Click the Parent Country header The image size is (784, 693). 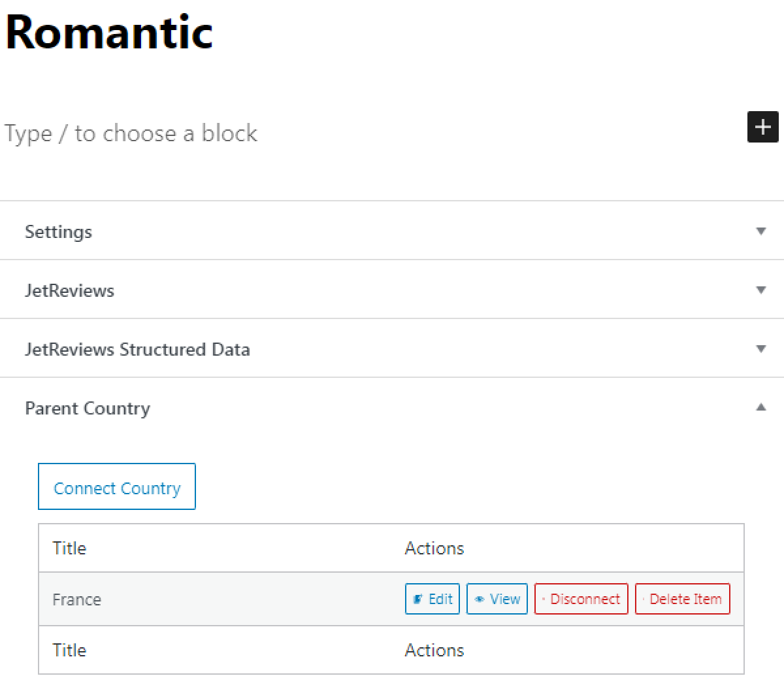tap(87, 407)
